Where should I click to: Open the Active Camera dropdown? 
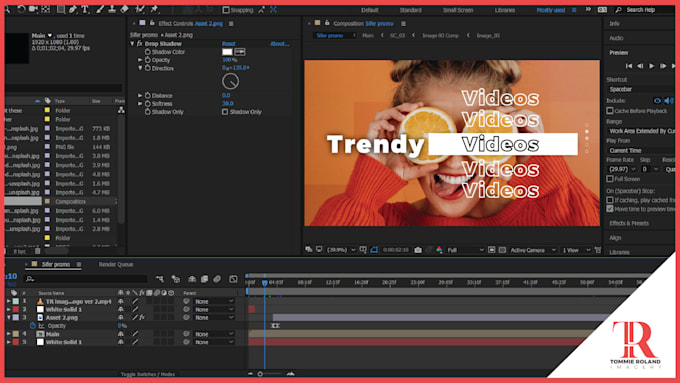pos(533,250)
